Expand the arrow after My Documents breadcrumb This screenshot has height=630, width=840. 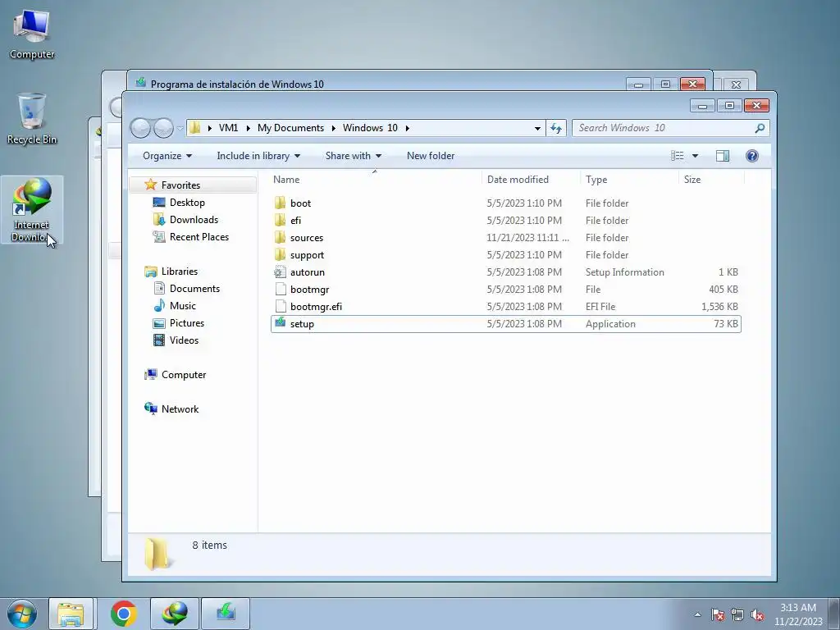tap(333, 128)
